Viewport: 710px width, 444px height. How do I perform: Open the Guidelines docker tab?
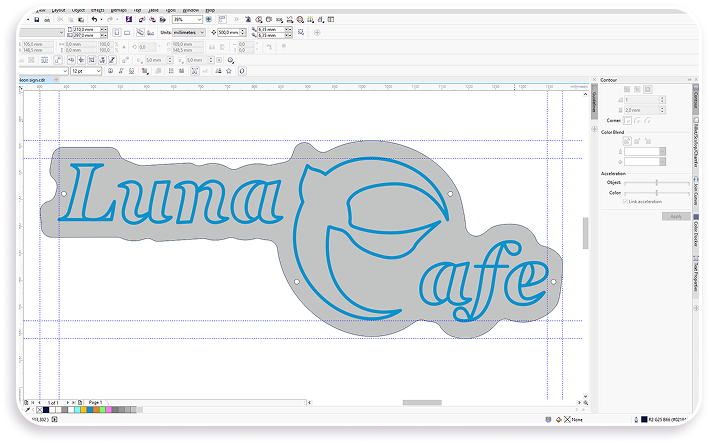[594, 104]
